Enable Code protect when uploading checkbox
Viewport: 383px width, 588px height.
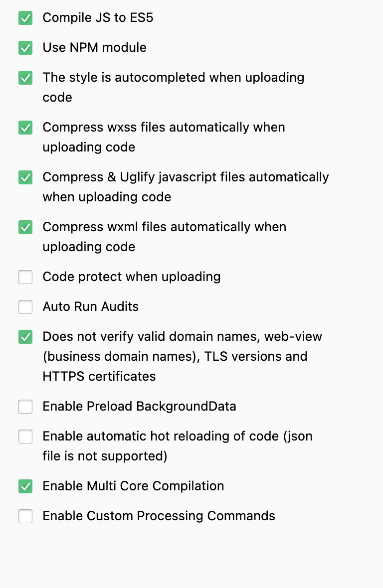point(25,277)
